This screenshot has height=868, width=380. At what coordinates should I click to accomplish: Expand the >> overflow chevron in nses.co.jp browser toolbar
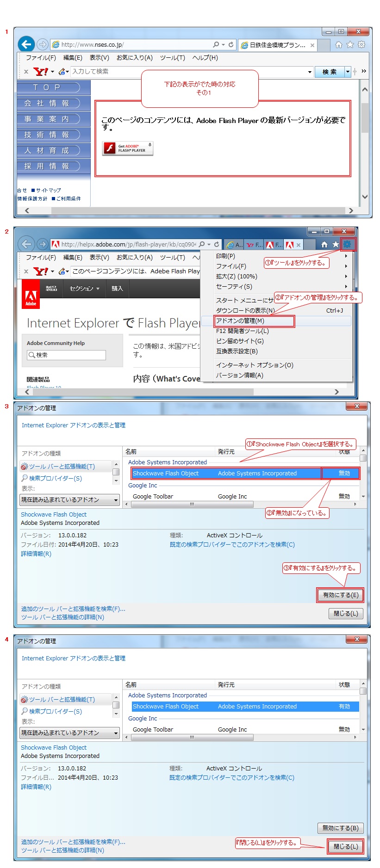click(x=364, y=71)
